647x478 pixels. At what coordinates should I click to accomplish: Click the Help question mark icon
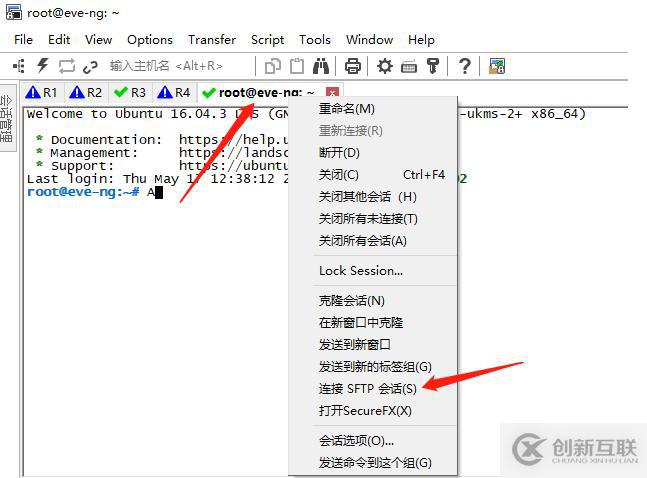[465, 66]
